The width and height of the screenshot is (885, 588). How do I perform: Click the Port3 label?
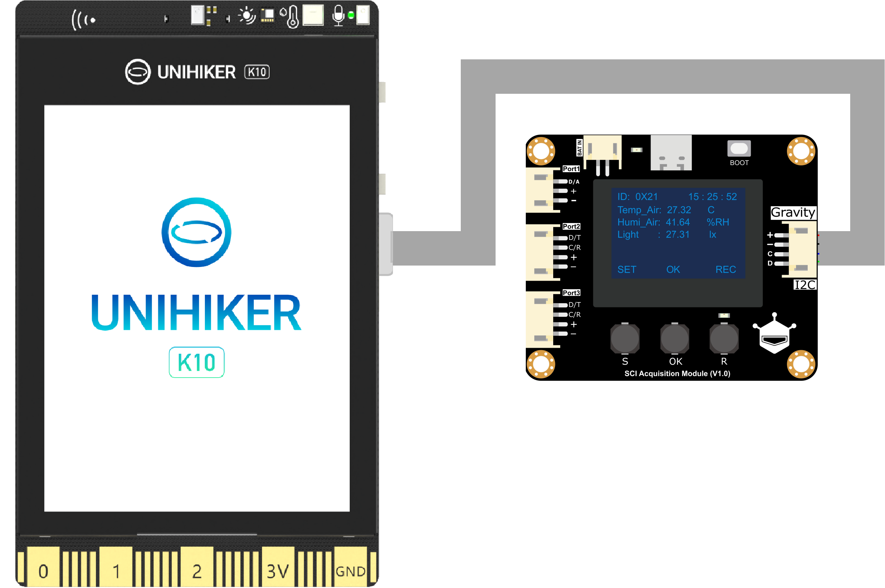pos(571,293)
